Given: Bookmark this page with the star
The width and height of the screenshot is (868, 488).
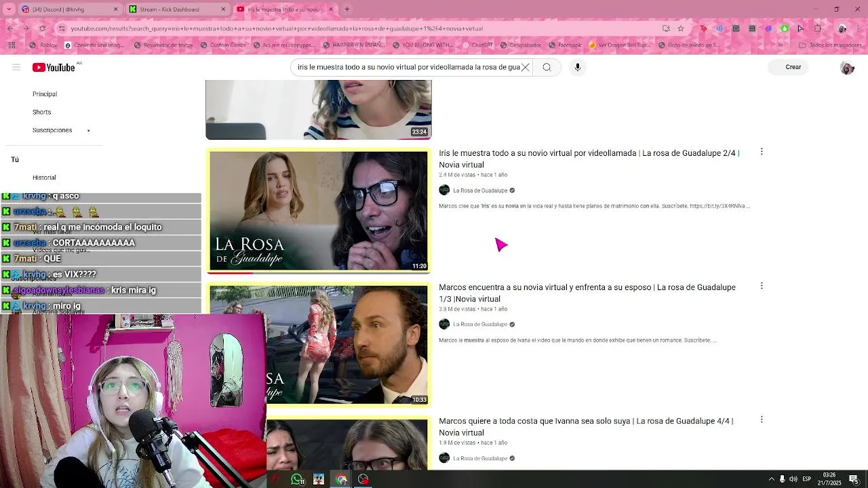Looking at the screenshot, I should [681, 28].
